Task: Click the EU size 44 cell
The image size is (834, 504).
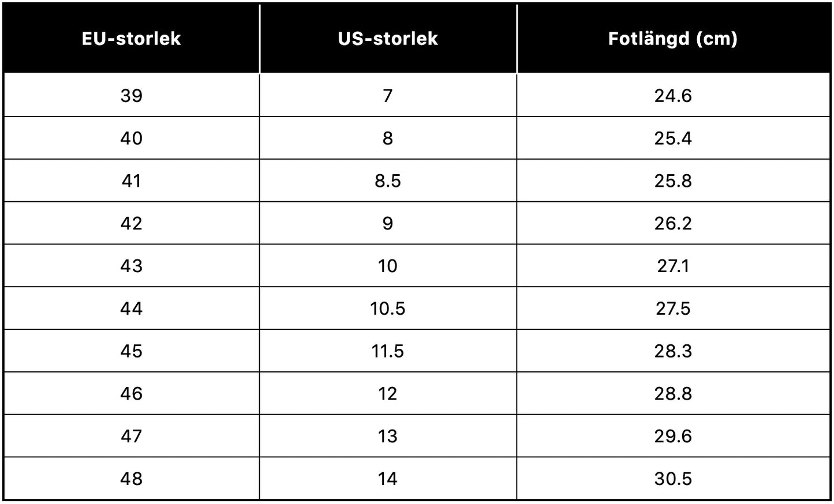Action: [x=132, y=309]
